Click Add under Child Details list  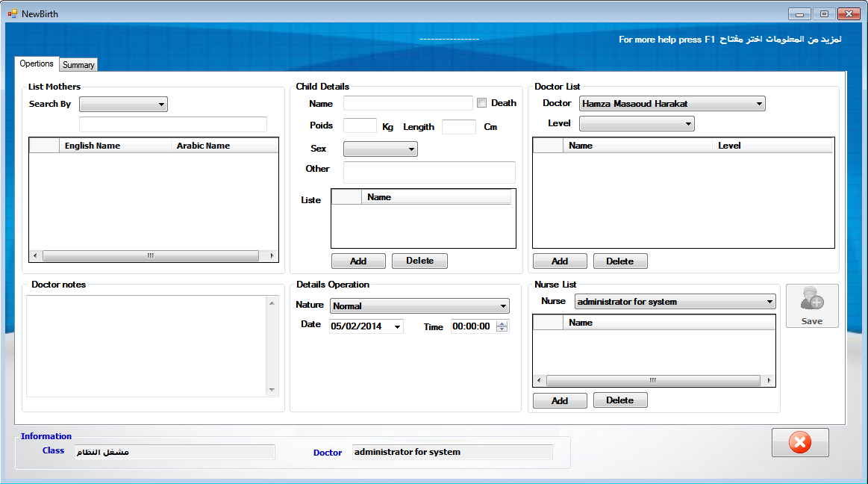point(358,261)
